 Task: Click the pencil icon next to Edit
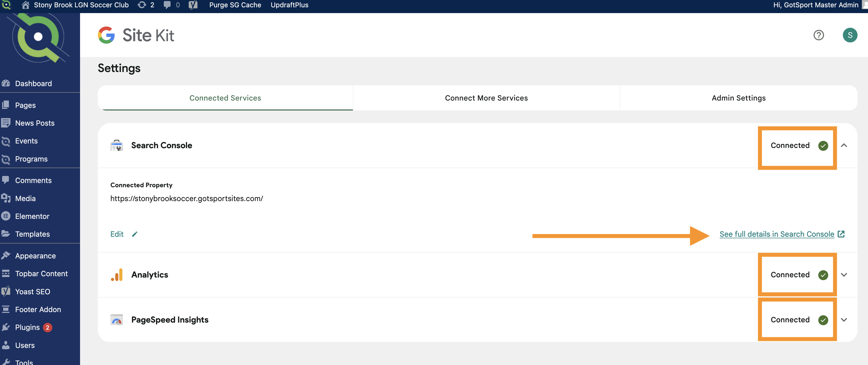pos(134,234)
